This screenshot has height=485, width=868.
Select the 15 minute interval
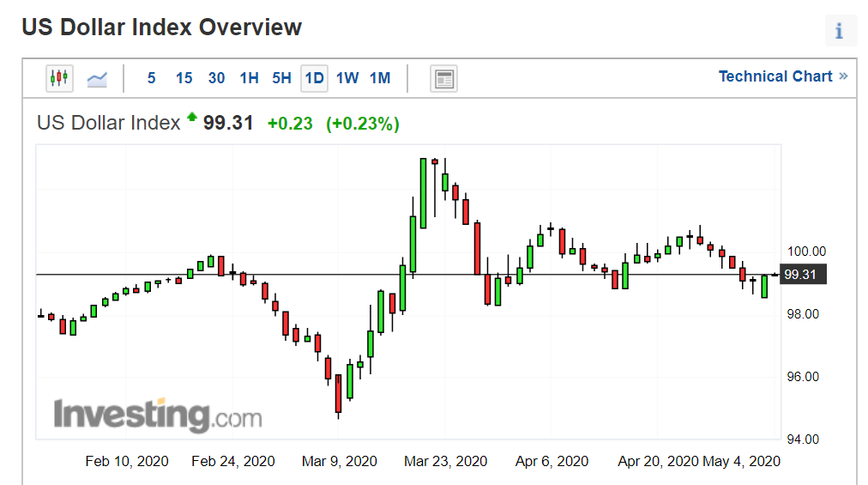(x=184, y=78)
